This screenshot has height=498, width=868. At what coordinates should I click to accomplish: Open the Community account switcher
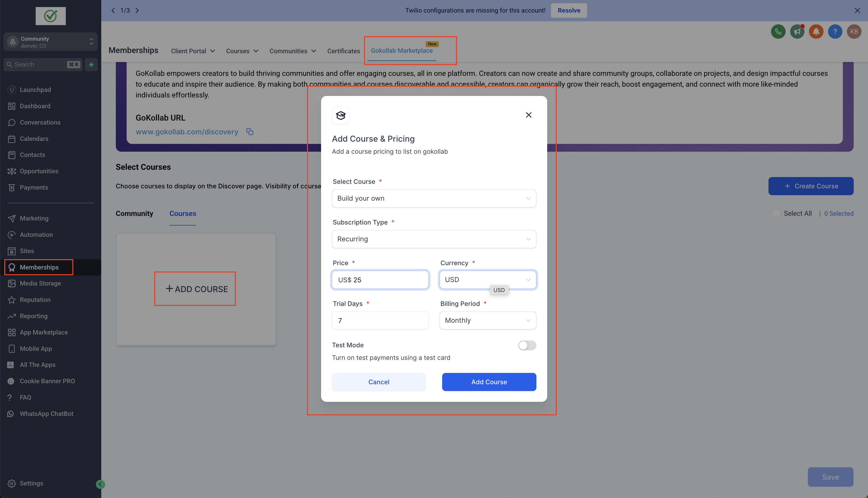pyautogui.click(x=51, y=42)
